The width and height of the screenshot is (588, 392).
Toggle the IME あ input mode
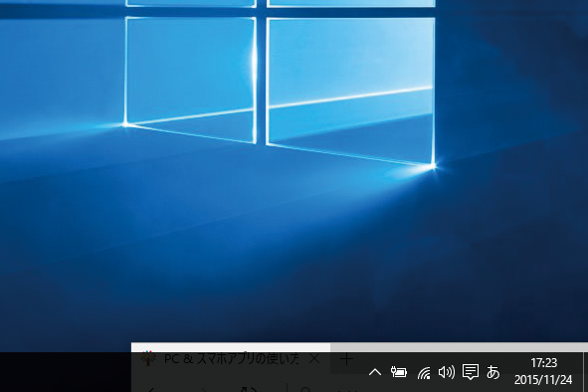[493, 372]
